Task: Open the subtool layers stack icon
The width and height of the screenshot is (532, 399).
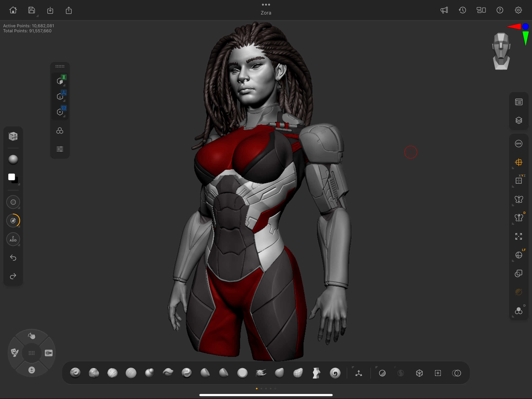Action: [x=518, y=120]
